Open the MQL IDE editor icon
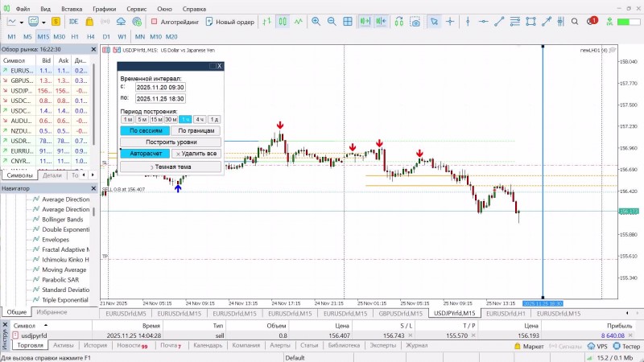This screenshot has height=362, width=644. (x=73, y=22)
